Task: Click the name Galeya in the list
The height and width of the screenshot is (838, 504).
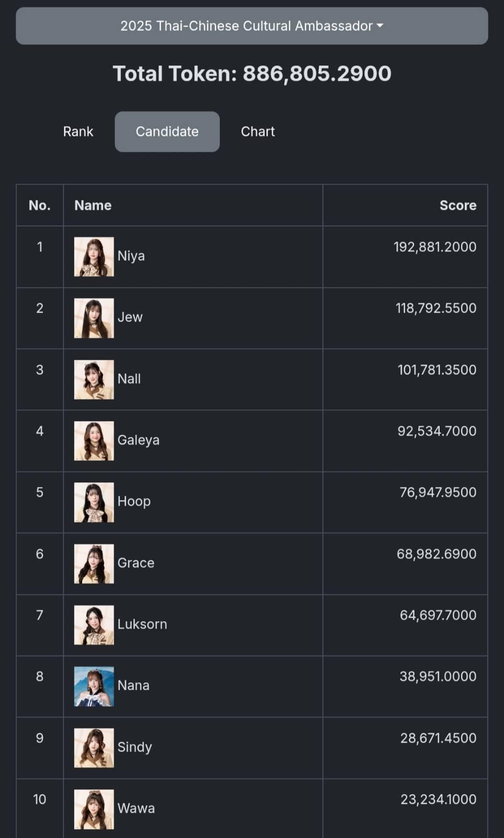Action: point(138,440)
